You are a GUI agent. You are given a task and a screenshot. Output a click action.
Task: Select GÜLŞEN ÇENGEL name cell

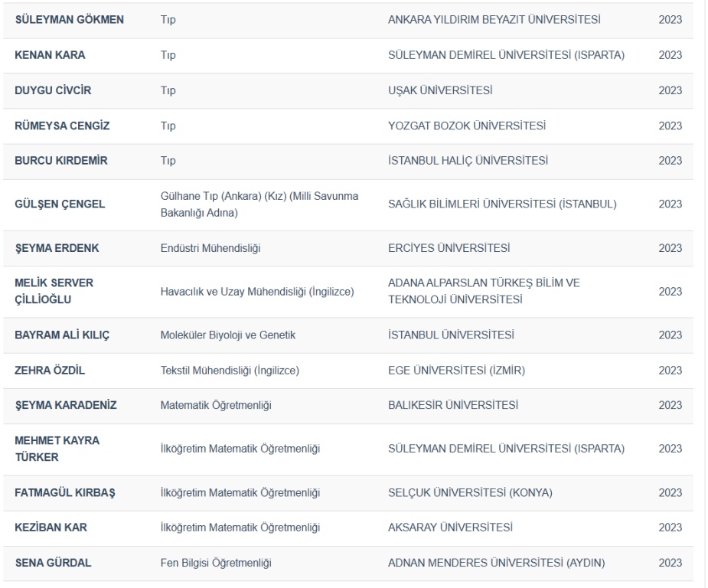click(x=60, y=204)
